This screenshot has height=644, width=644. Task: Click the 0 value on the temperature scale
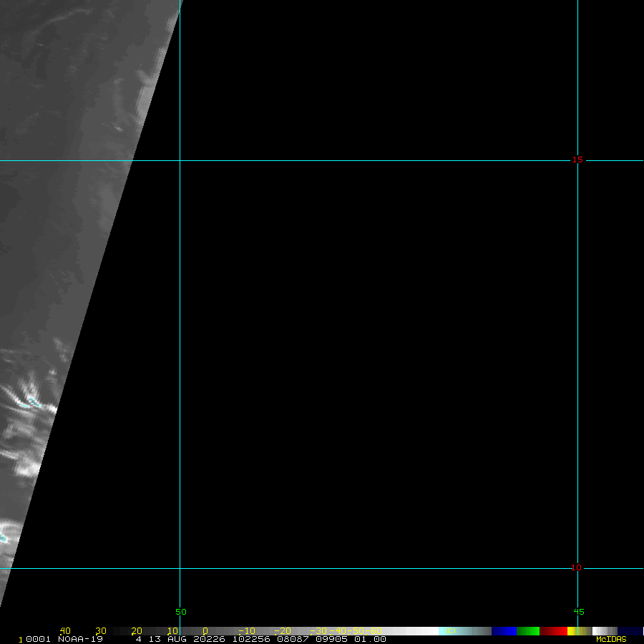click(x=205, y=631)
